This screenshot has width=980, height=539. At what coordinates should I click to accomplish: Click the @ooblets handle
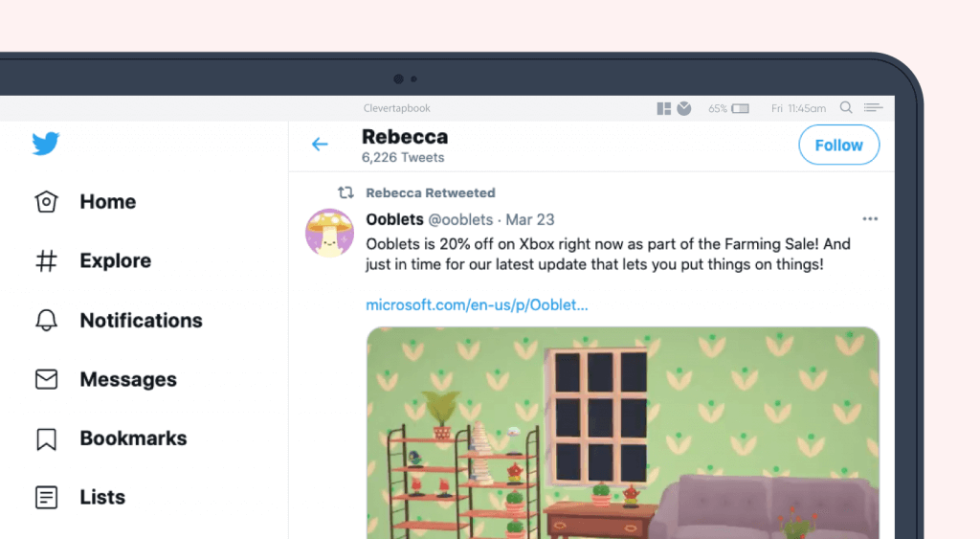click(460, 220)
